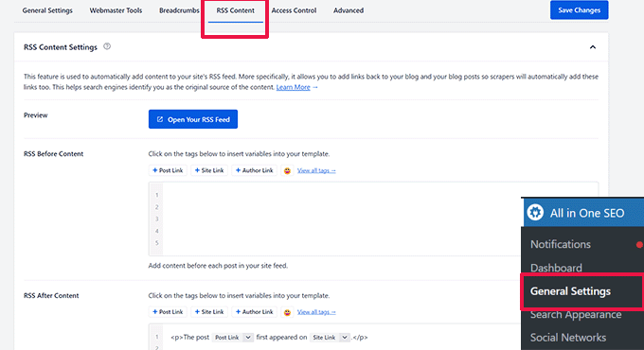This screenshot has height=350, width=644.
Task: Insert Author Link tag in RSS After Content
Action: pyautogui.click(x=254, y=312)
